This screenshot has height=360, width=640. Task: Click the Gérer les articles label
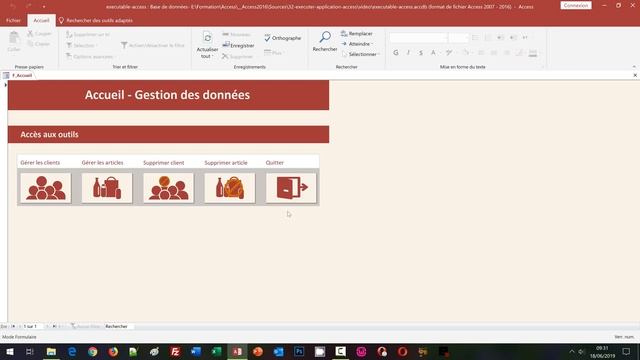(x=102, y=162)
